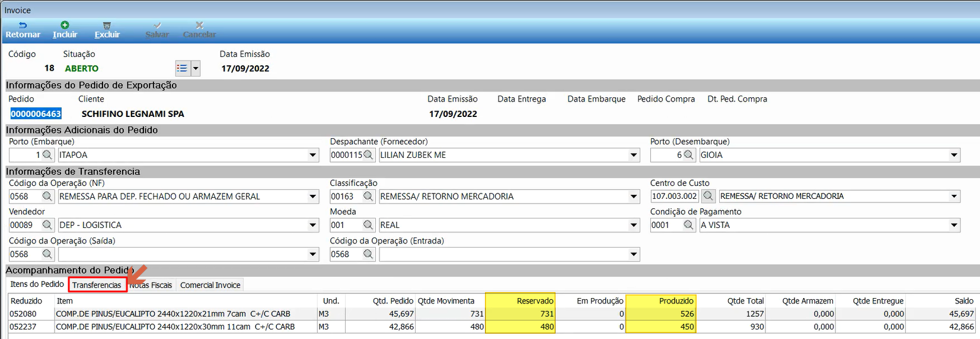Select item row 052237
Image resolution: width=980 pixels, height=339 pixels.
[491, 327]
